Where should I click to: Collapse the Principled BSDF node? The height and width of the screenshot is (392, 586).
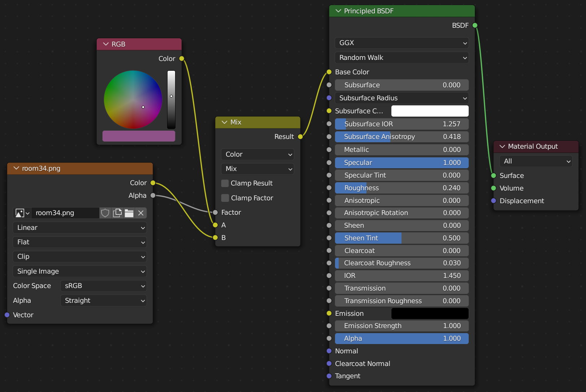[338, 11]
